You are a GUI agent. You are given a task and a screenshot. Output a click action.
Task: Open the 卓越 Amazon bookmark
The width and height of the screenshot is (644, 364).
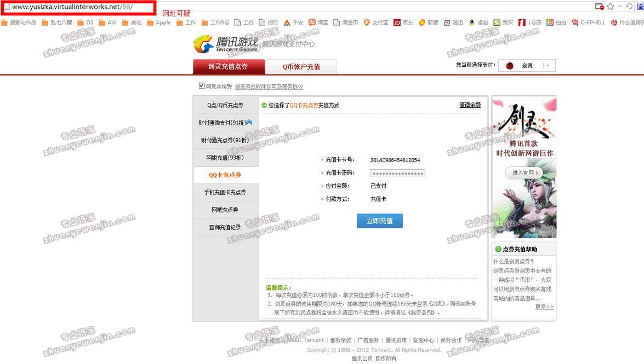pos(478,22)
